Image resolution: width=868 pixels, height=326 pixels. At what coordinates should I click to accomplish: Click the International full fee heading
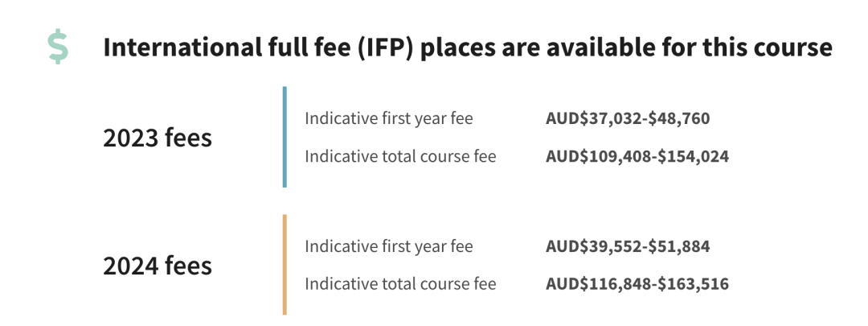[x=468, y=47]
